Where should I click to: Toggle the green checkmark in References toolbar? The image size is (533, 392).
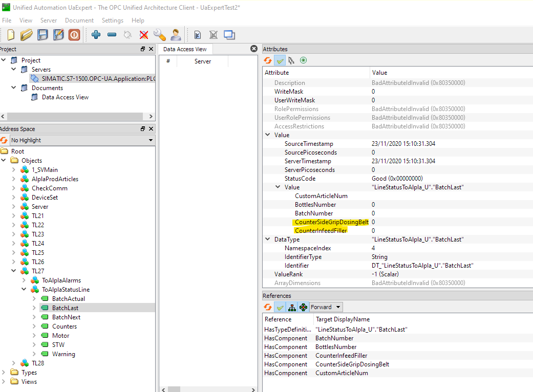(280, 307)
